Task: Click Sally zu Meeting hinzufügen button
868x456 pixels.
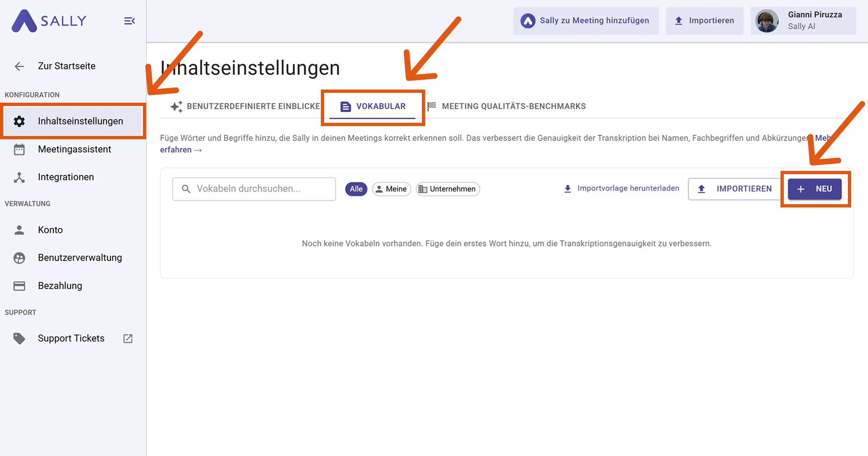Action: 586,21
